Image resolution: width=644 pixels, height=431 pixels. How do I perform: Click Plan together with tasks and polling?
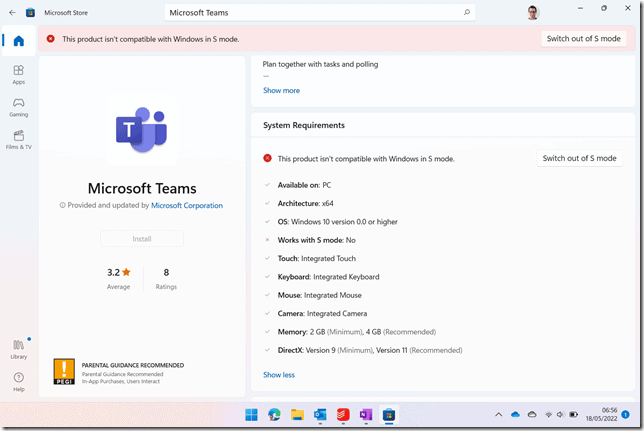pos(320,64)
